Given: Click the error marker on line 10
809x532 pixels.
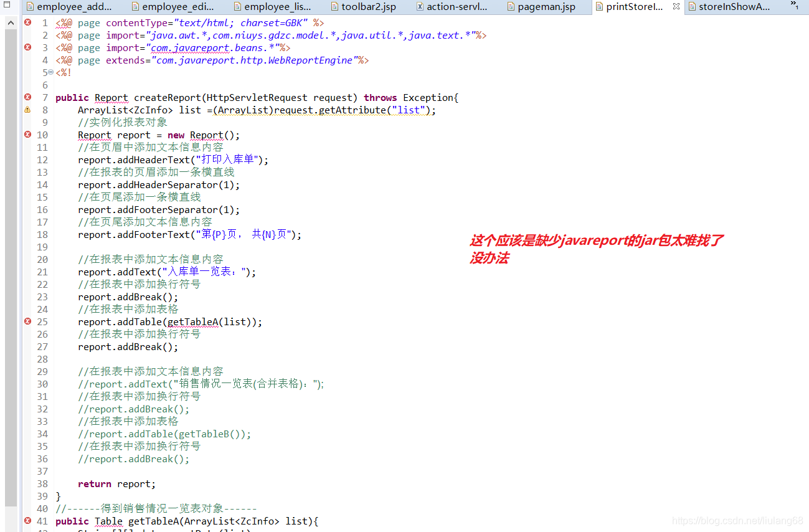Looking at the screenshot, I should (x=27, y=135).
